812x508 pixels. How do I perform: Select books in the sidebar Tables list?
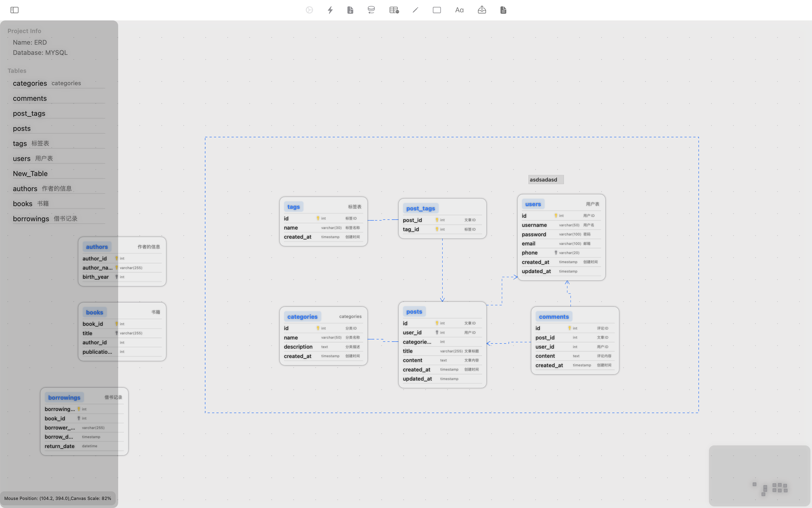click(59, 203)
